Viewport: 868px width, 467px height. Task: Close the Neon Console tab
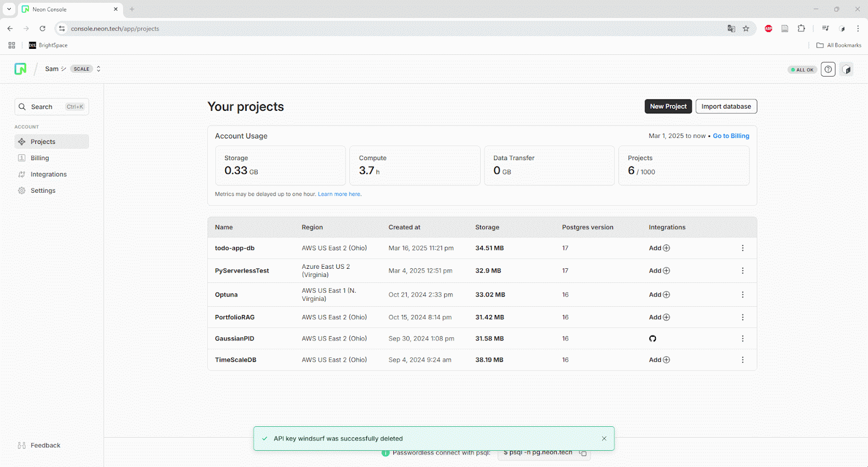116,9
